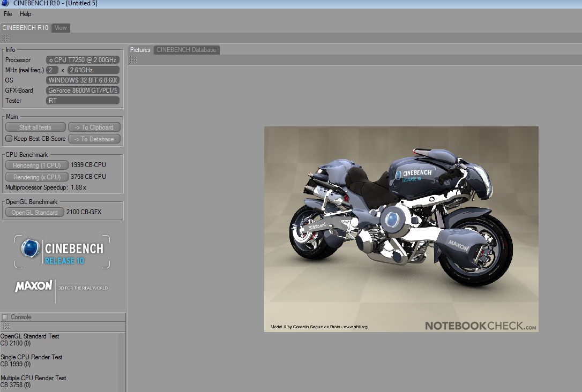Viewport: 582px width, 392px height.
Task: Click the Processor label
Action: pyautogui.click(x=18, y=59)
